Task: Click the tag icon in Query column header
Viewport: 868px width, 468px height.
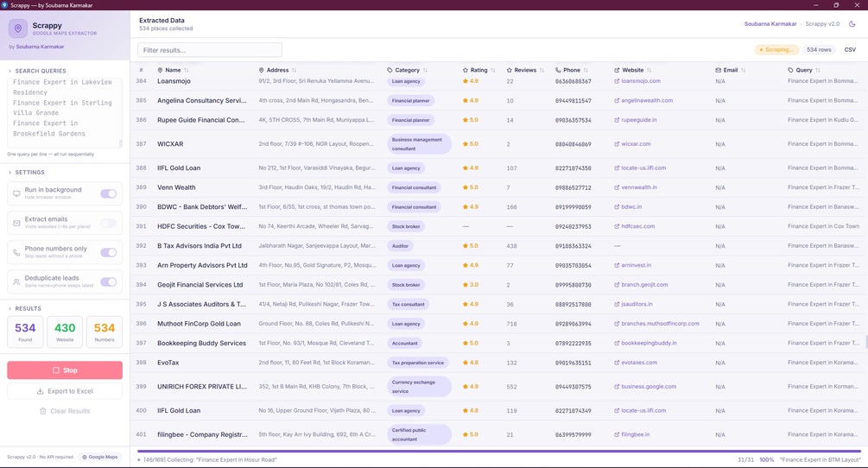Action: tap(790, 70)
